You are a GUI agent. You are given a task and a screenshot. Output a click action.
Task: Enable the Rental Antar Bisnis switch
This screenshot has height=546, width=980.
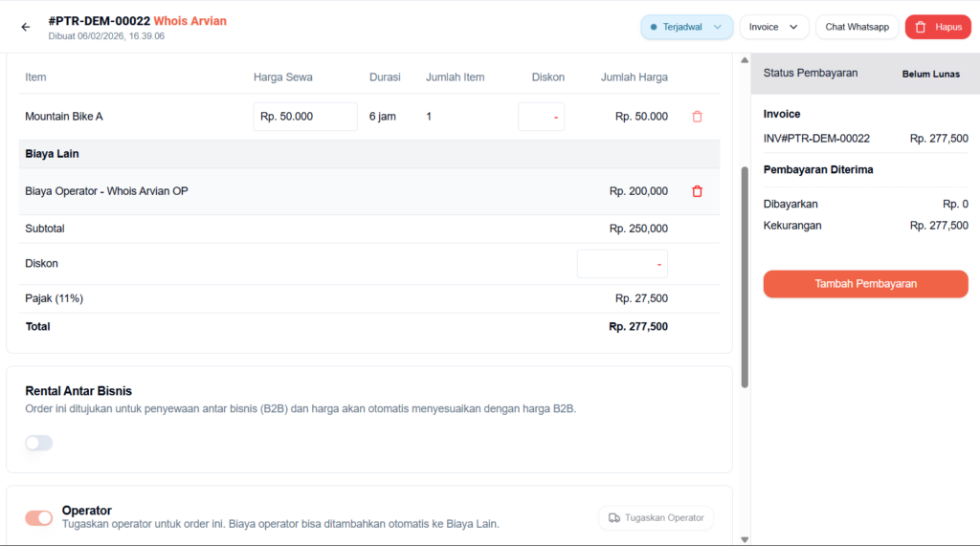click(39, 443)
